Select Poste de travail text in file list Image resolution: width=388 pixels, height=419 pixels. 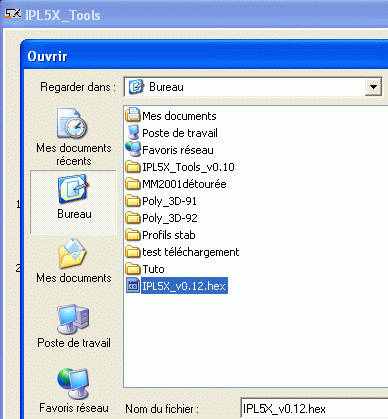coord(180,133)
